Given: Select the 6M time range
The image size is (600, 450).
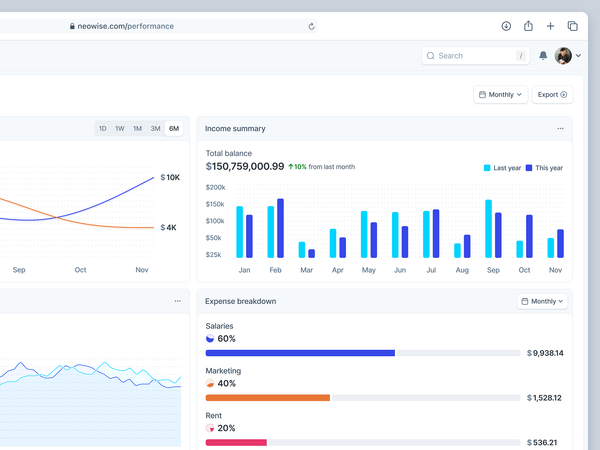Looking at the screenshot, I should 174,129.
